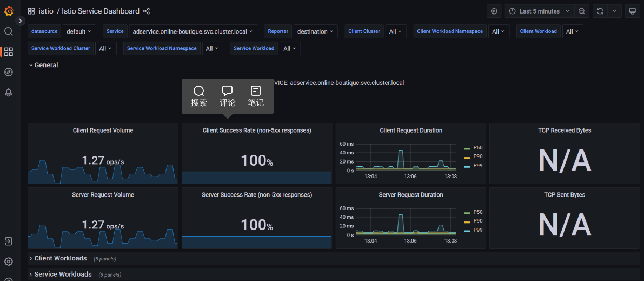Click the istio folder breadcrumb
The image size is (644, 281).
pyautogui.click(x=46, y=11)
